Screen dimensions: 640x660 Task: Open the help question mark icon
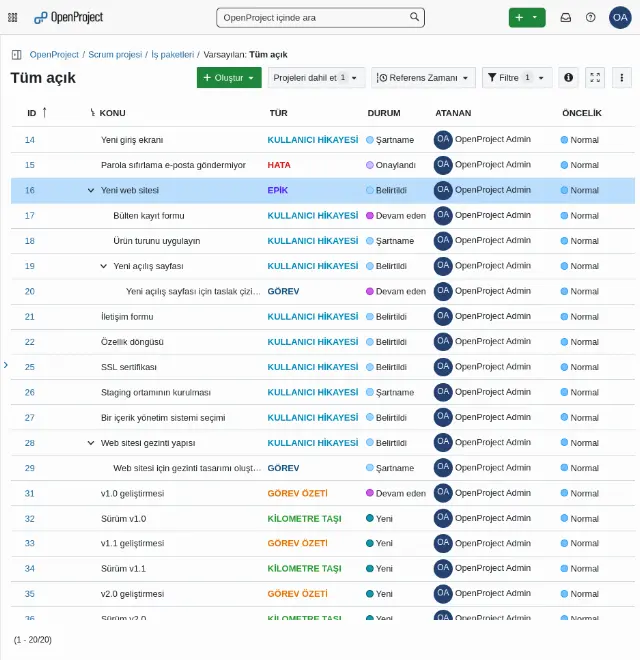(x=590, y=18)
